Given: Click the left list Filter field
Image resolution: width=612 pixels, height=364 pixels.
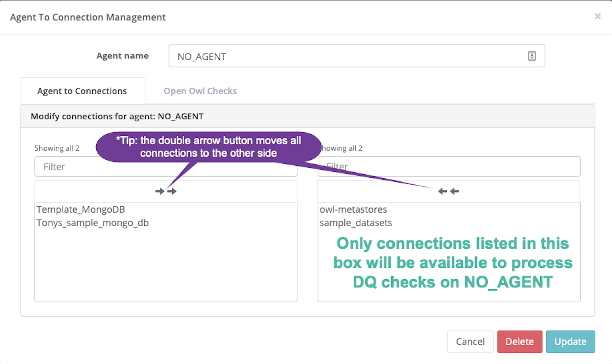Looking at the screenshot, I should pos(166,166).
